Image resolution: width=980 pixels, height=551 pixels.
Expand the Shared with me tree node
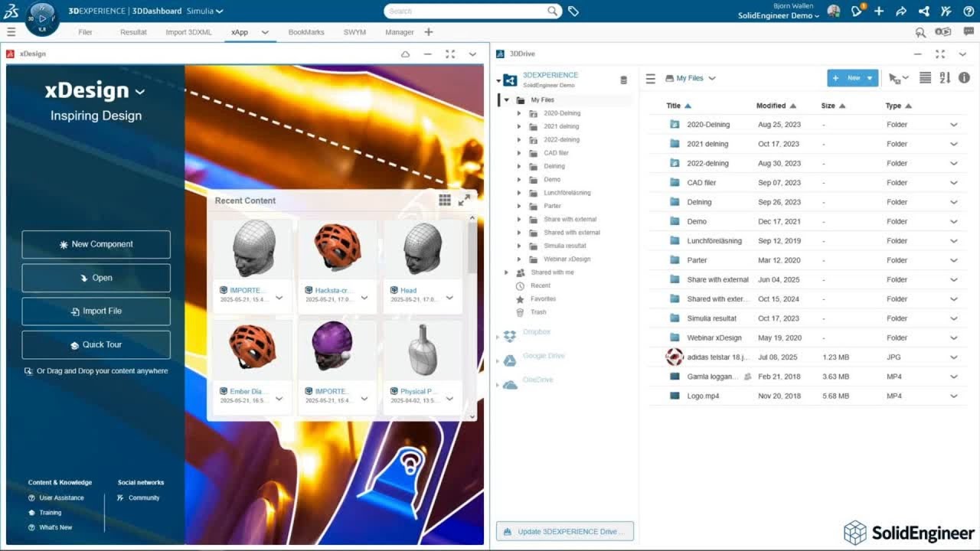[x=506, y=272]
